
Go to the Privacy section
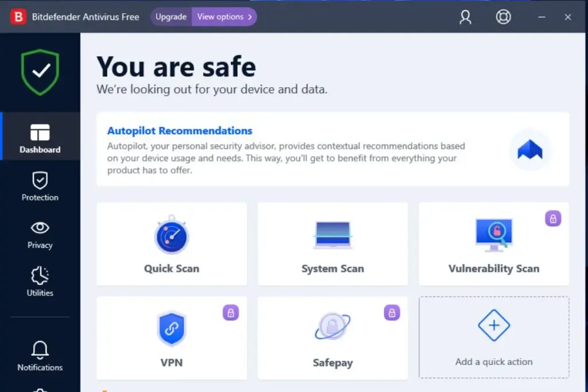[x=40, y=235]
